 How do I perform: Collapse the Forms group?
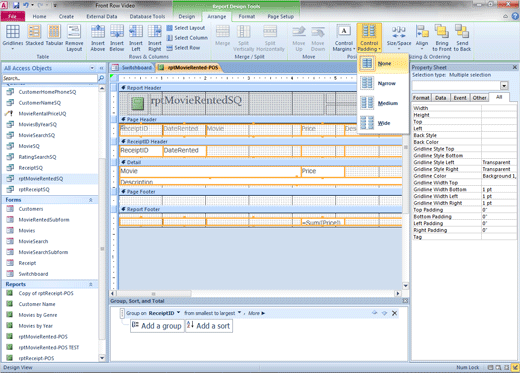click(91, 200)
